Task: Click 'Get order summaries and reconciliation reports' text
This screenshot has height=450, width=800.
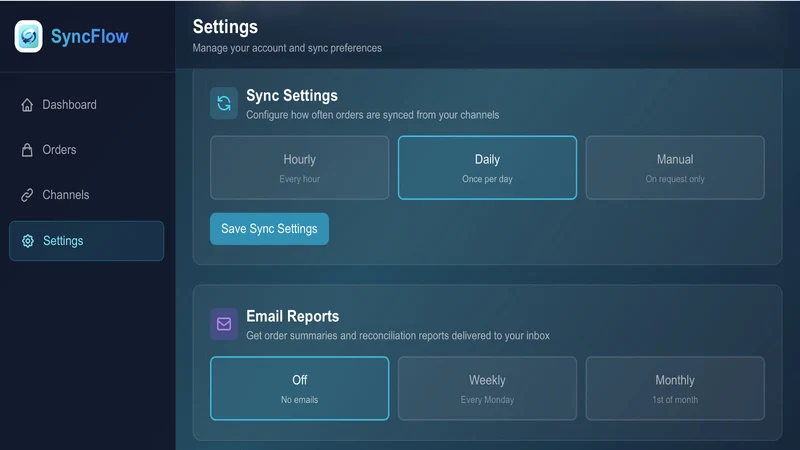Action: pos(398,336)
